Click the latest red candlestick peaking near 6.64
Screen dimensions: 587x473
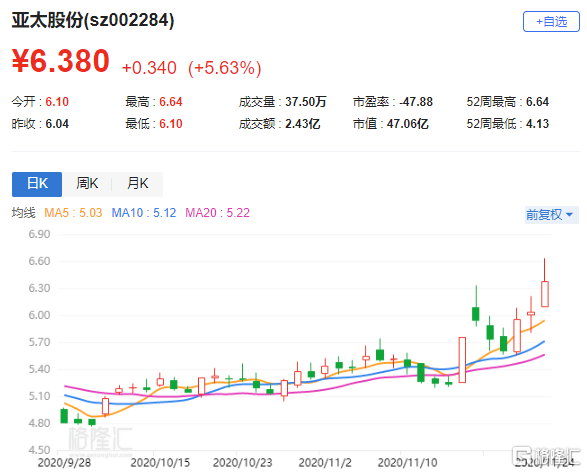click(x=545, y=294)
